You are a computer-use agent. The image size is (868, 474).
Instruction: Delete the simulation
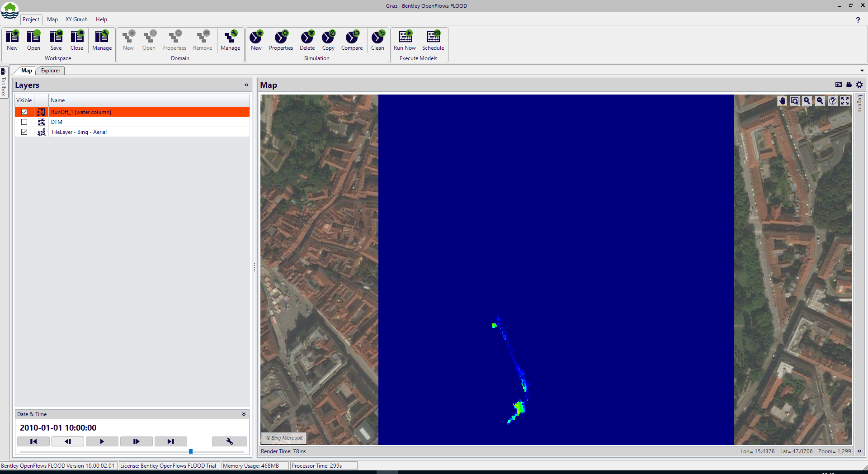pyautogui.click(x=307, y=40)
